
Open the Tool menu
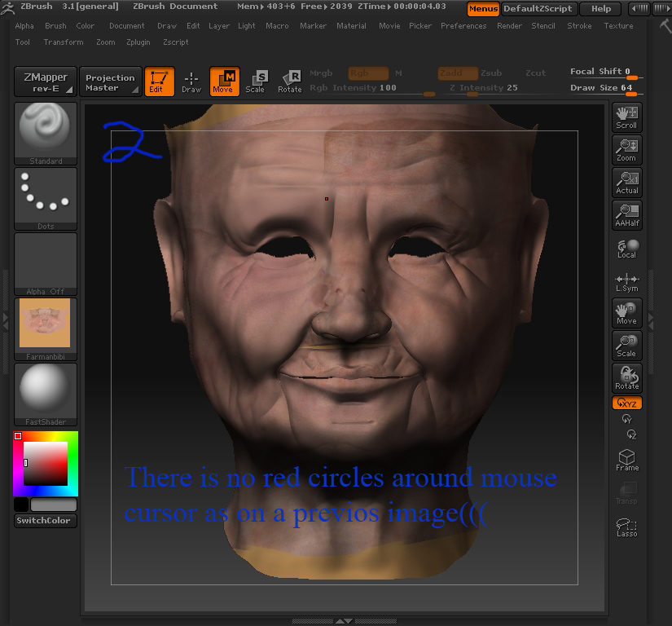(x=21, y=42)
